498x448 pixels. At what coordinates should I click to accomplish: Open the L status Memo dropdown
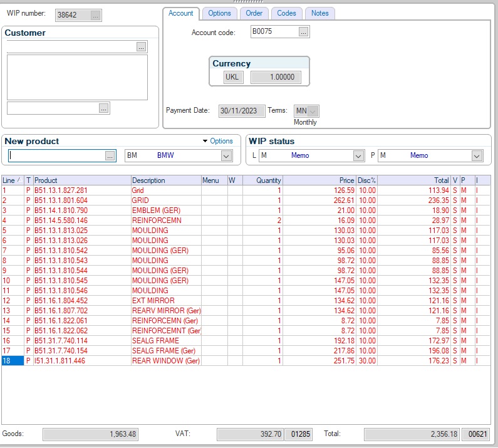coord(358,156)
